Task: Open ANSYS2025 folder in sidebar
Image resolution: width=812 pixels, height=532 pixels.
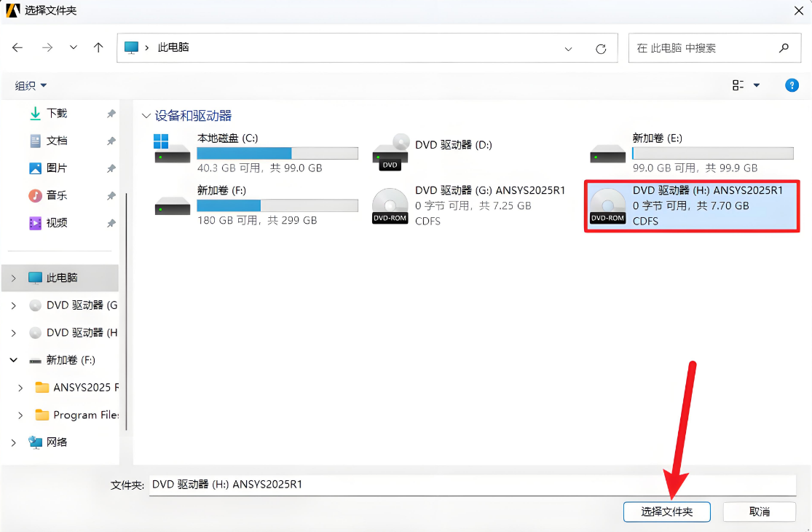Action: [76, 388]
